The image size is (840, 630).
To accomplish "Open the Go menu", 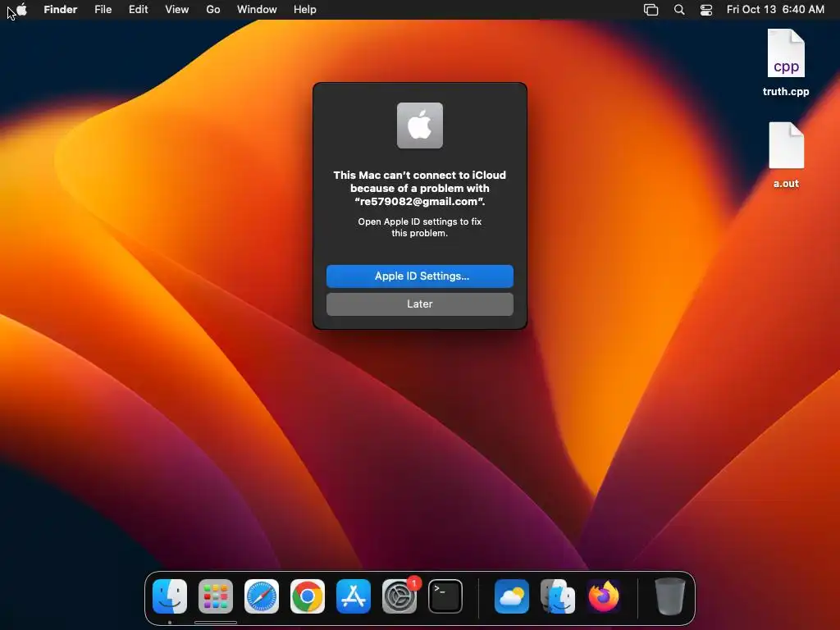I will 213,9.
